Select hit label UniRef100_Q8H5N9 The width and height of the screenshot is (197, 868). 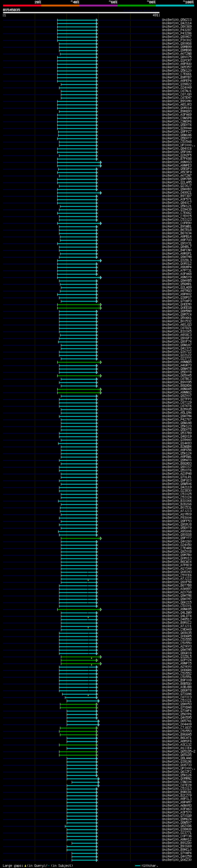click(x=177, y=311)
